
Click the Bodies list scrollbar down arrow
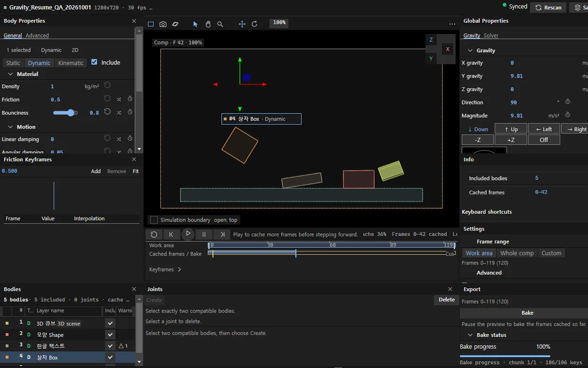tap(139, 362)
